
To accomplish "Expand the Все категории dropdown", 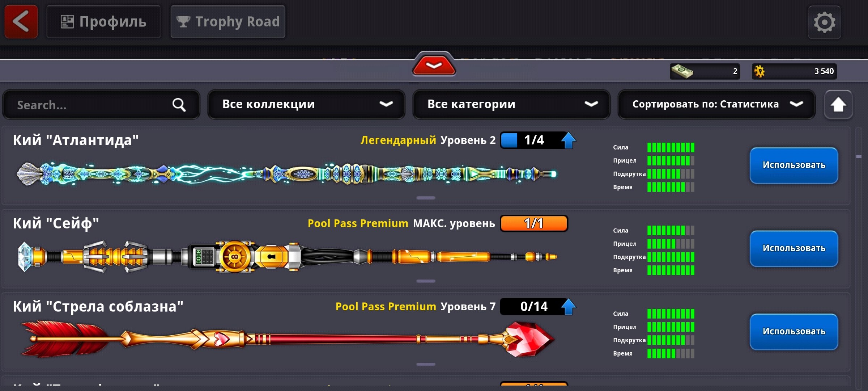I will pos(511,105).
